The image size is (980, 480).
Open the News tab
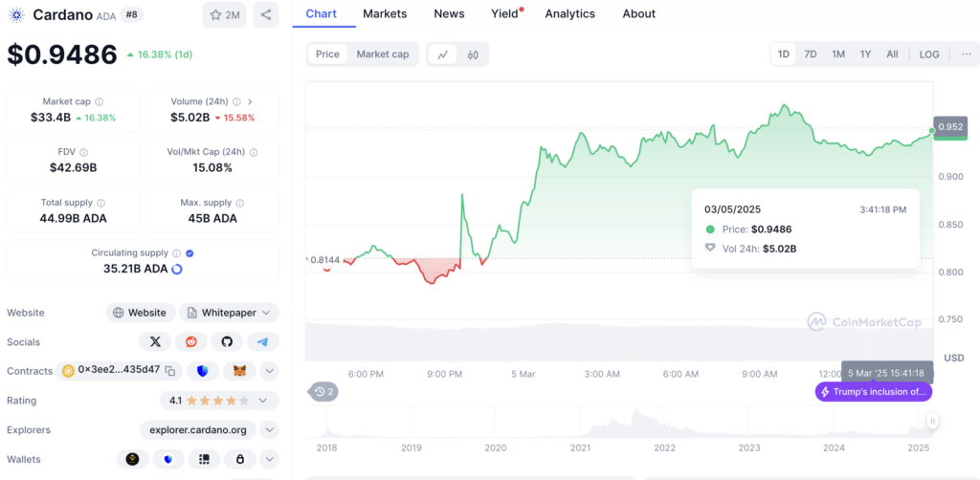[450, 13]
